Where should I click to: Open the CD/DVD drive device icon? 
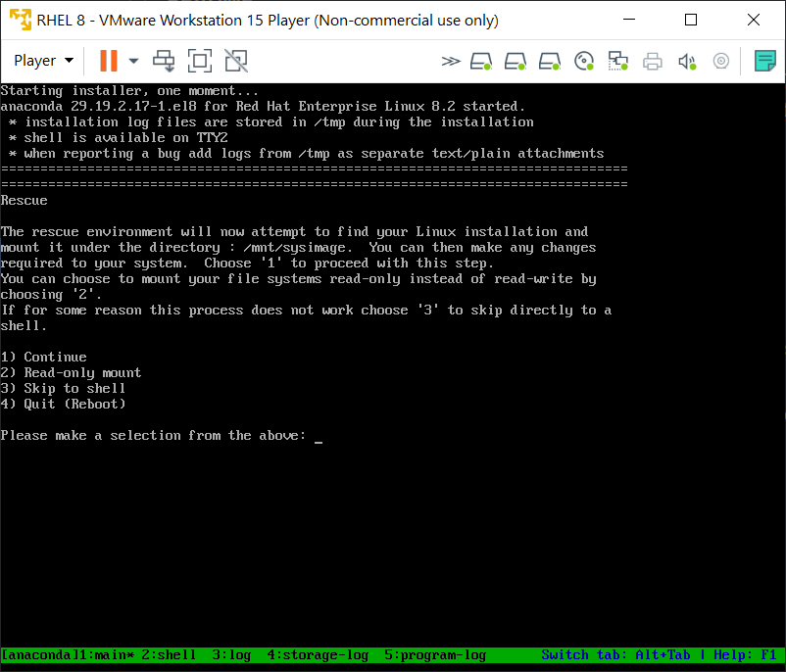click(584, 61)
